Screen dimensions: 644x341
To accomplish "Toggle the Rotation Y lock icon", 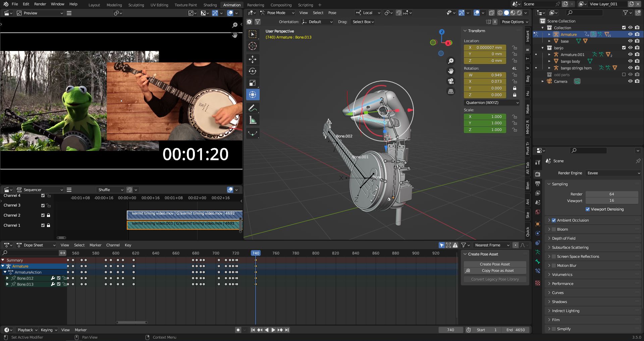I will [515, 88].
